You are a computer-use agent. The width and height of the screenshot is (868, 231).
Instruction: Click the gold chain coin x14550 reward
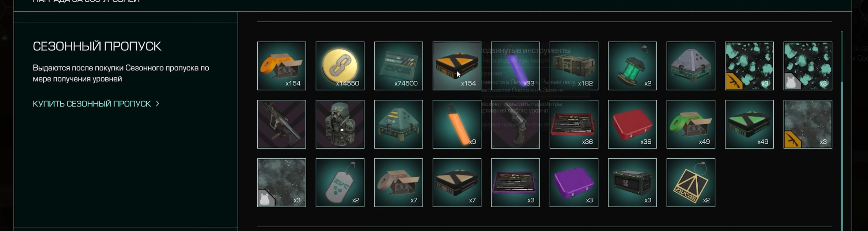click(340, 66)
